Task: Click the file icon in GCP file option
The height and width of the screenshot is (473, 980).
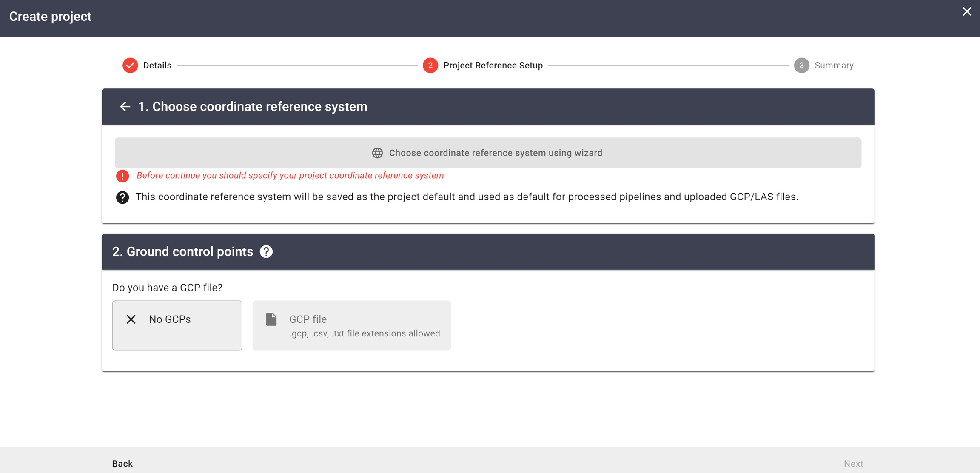Action: pos(271,319)
